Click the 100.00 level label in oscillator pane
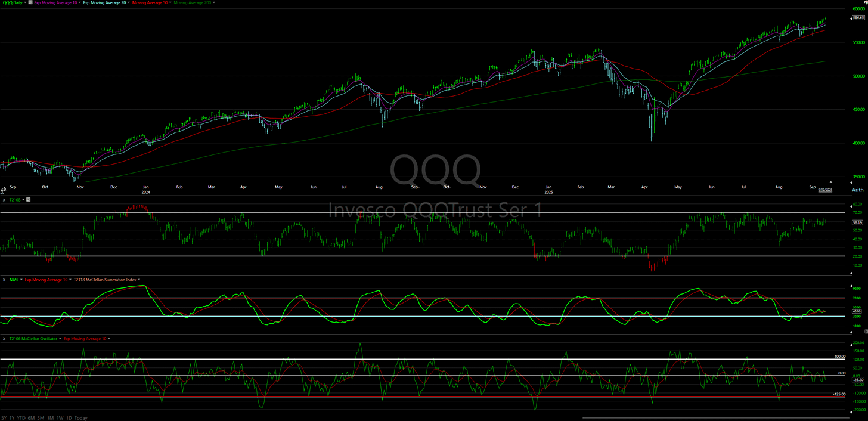 [839, 356]
